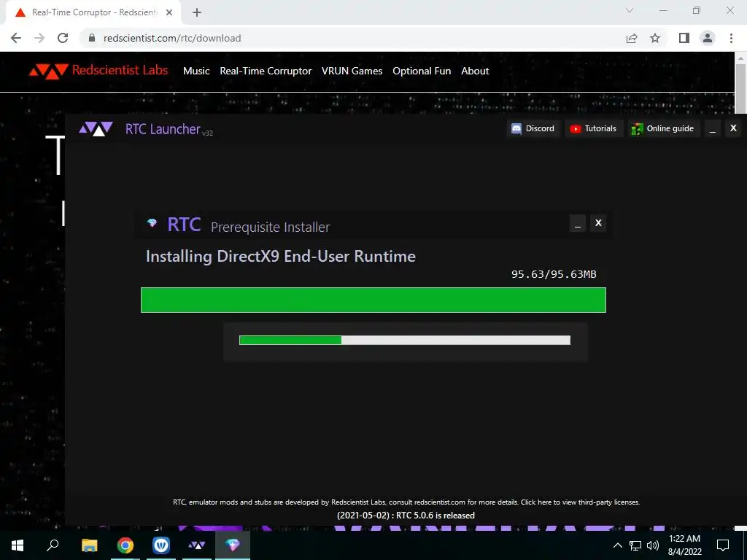Click the 95.63/95.63MB download size text
The height and width of the screenshot is (560, 747).
point(554,274)
